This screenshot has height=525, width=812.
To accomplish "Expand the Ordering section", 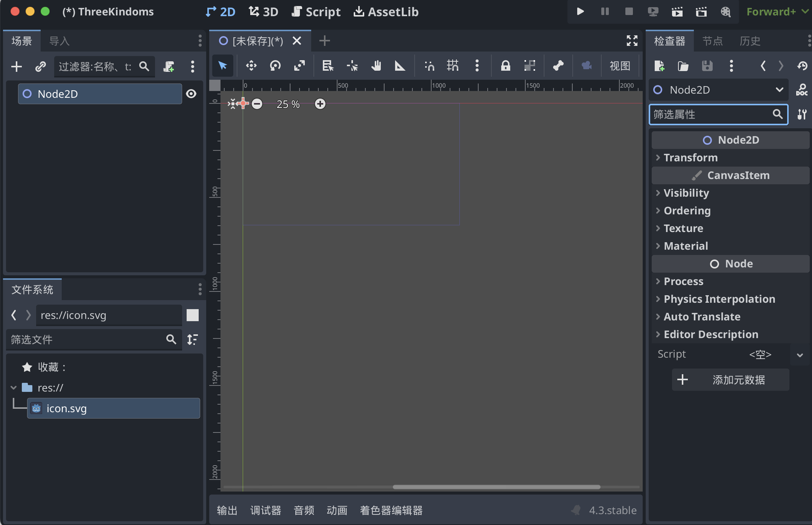I will (730, 211).
